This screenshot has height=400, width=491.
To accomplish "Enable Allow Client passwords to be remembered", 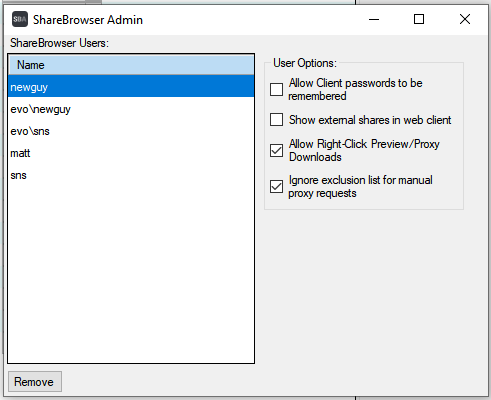I will pyautogui.click(x=276, y=89).
